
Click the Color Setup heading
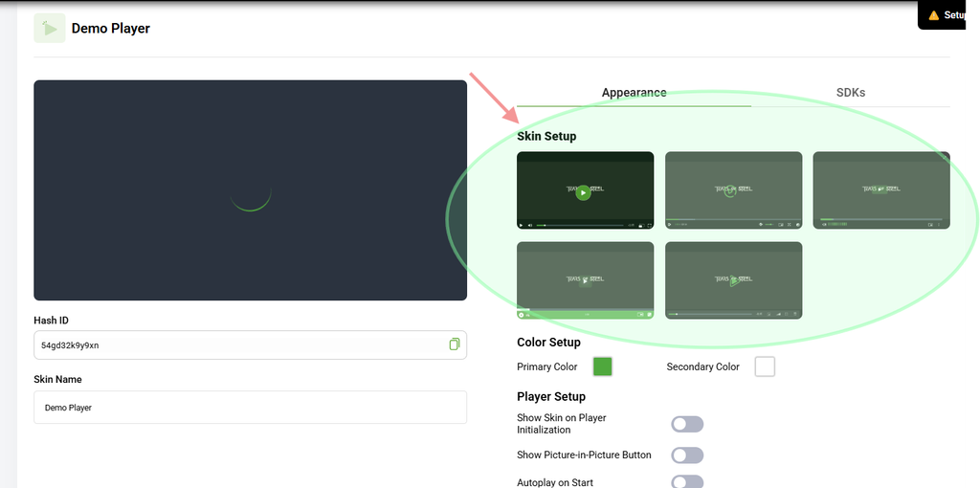point(548,343)
